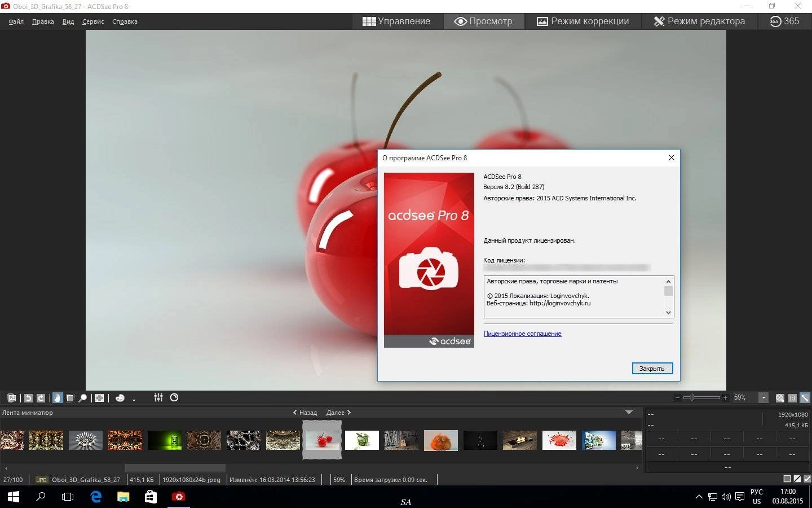Click the zoom minus button
812x508 pixels.
(x=677, y=398)
